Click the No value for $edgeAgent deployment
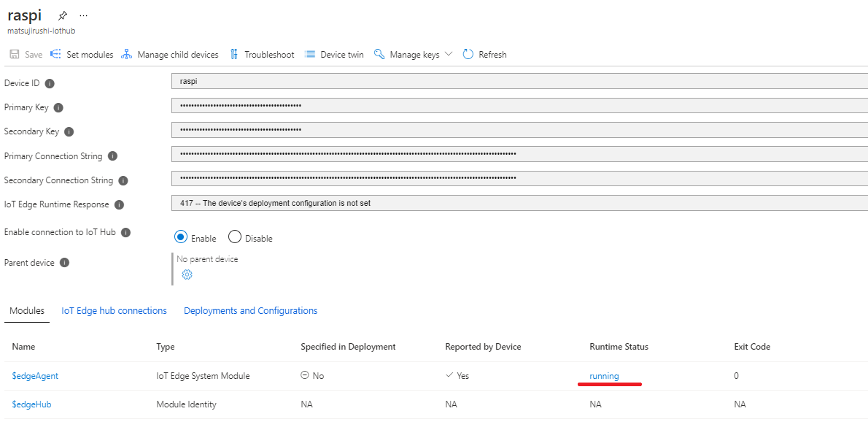 click(x=312, y=376)
